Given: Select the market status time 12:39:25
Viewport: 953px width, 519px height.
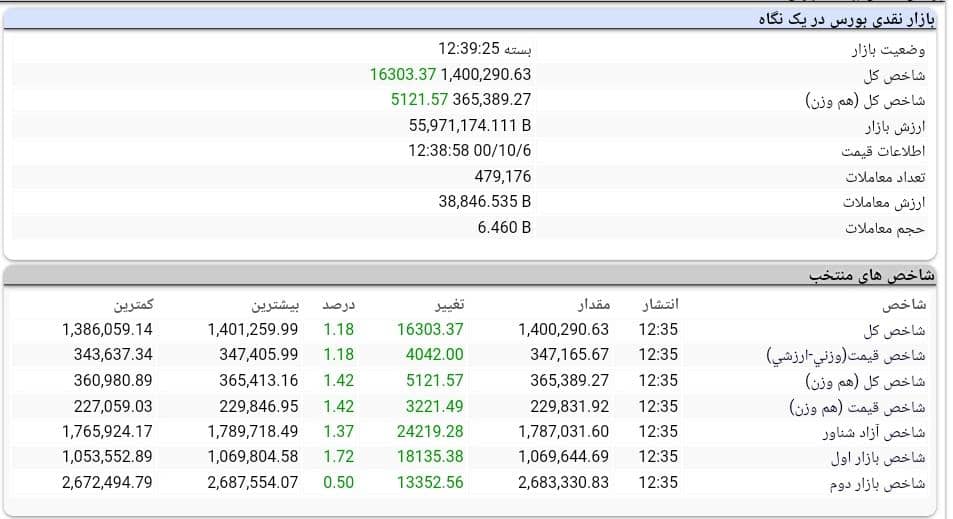Looking at the screenshot, I should point(469,48).
